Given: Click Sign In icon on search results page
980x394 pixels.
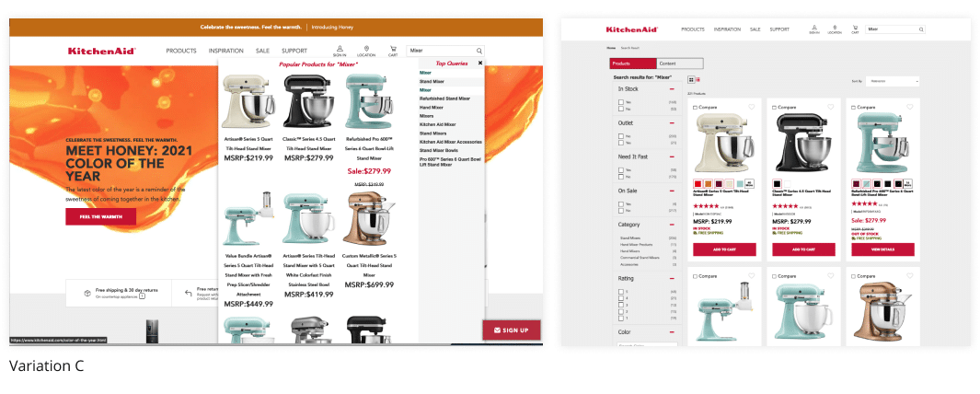Looking at the screenshot, I should (x=814, y=29).
